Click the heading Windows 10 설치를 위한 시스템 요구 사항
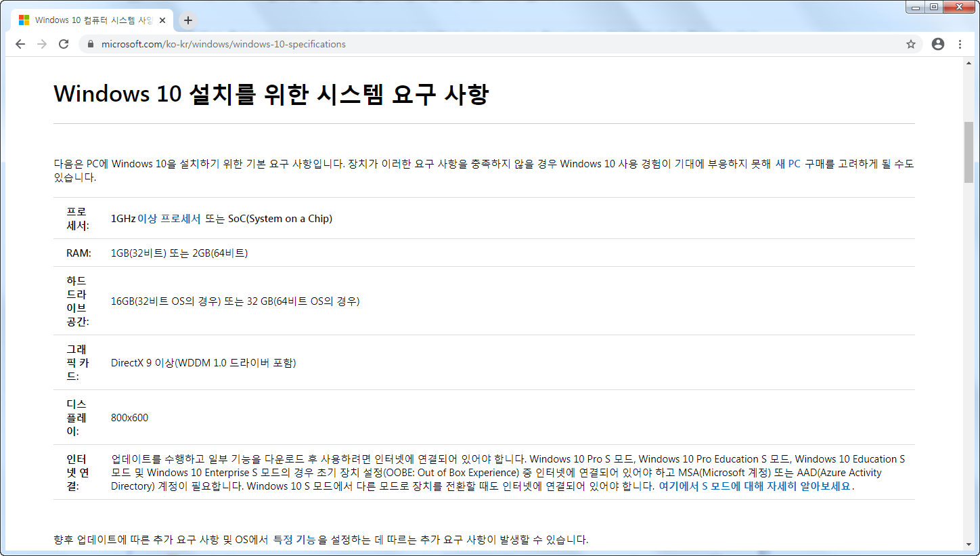The image size is (980, 556). [271, 93]
